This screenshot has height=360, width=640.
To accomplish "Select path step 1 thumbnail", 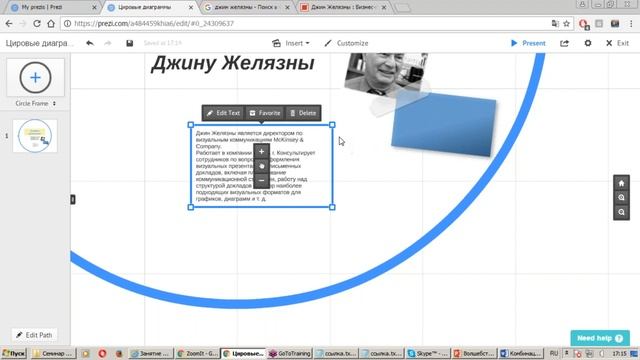I will (x=35, y=136).
